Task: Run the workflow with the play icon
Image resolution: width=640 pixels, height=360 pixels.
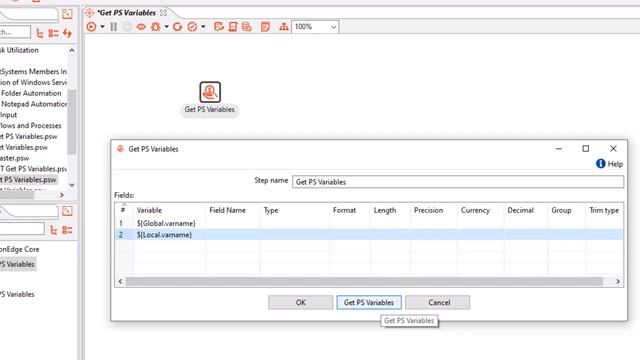Action: (91, 27)
